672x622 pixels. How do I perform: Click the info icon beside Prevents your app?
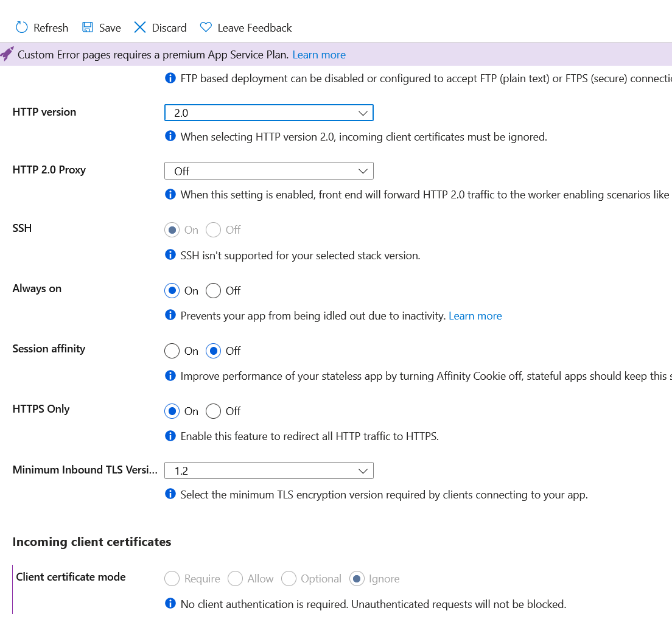coord(170,315)
